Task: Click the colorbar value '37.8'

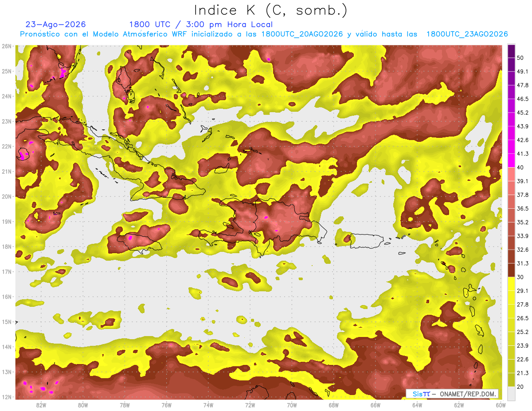Action: pos(523,195)
